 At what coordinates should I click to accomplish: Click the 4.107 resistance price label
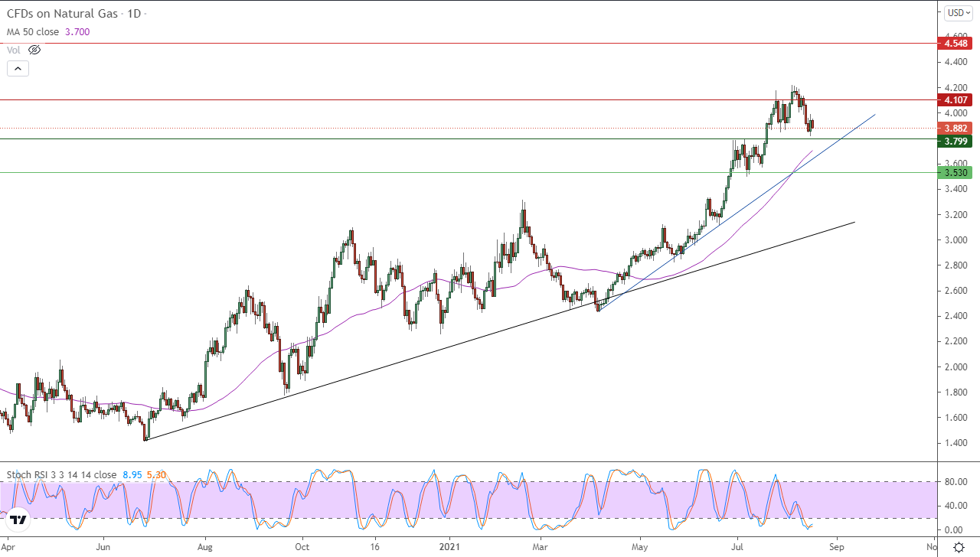click(957, 99)
